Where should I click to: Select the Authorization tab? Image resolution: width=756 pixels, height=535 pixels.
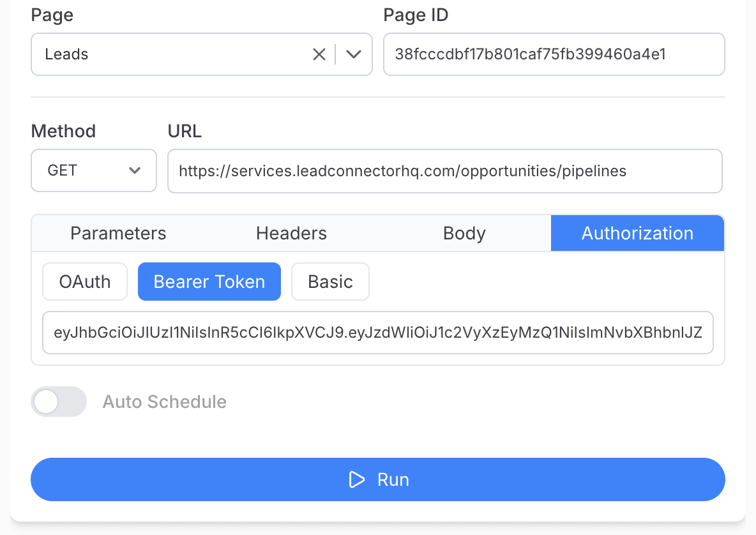[x=637, y=233]
